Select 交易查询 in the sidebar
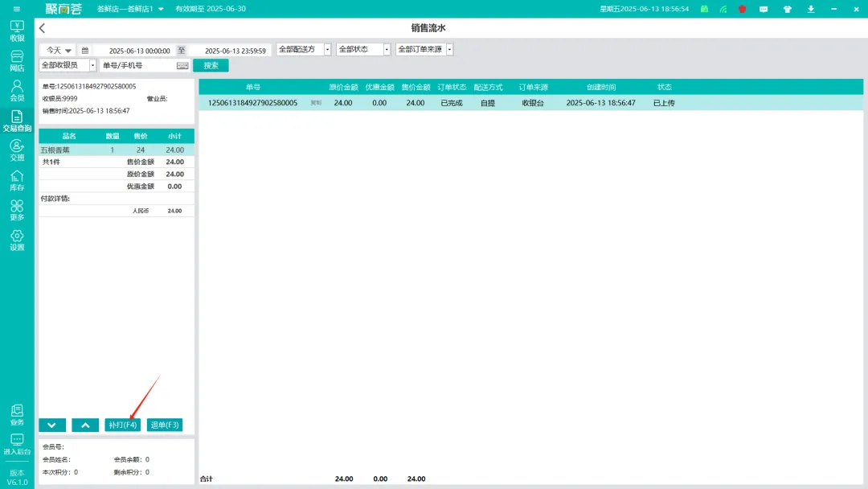 [x=17, y=121]
